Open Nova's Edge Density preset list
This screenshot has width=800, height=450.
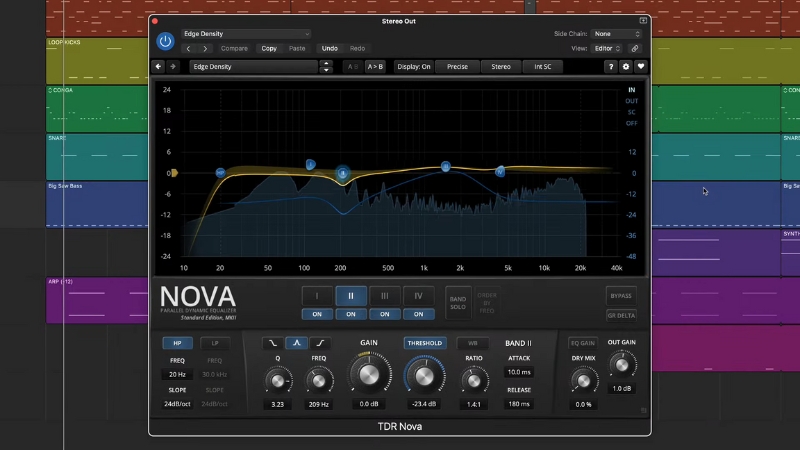pos(254,66)
